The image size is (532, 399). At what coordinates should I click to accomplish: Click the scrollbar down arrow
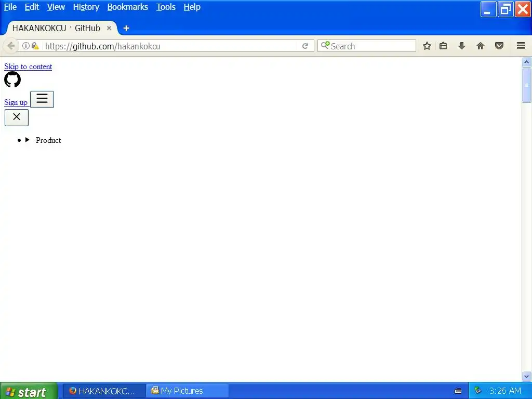(527, 376)
